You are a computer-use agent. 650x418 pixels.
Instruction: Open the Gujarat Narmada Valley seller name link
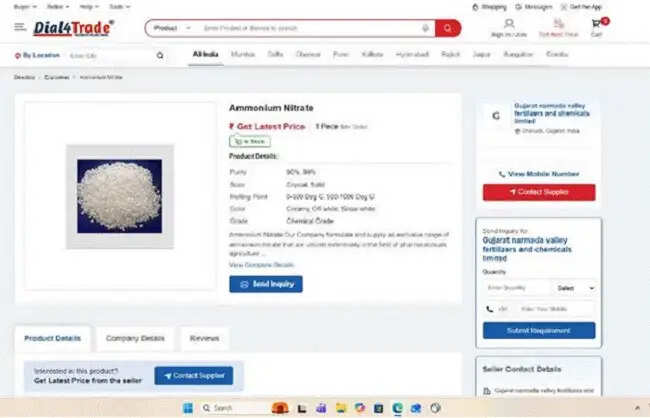(x=552, y=113)
